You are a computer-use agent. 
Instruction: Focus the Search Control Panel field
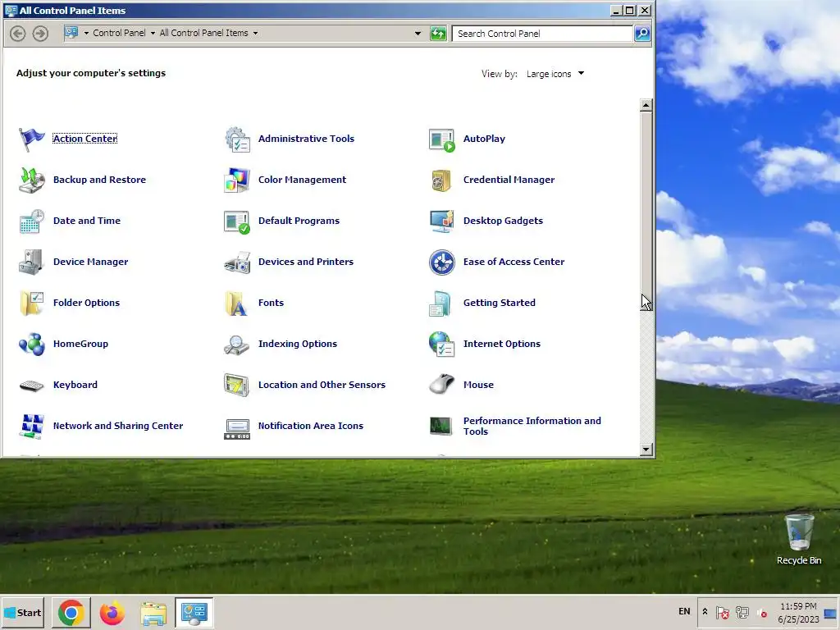pos(542,34)
